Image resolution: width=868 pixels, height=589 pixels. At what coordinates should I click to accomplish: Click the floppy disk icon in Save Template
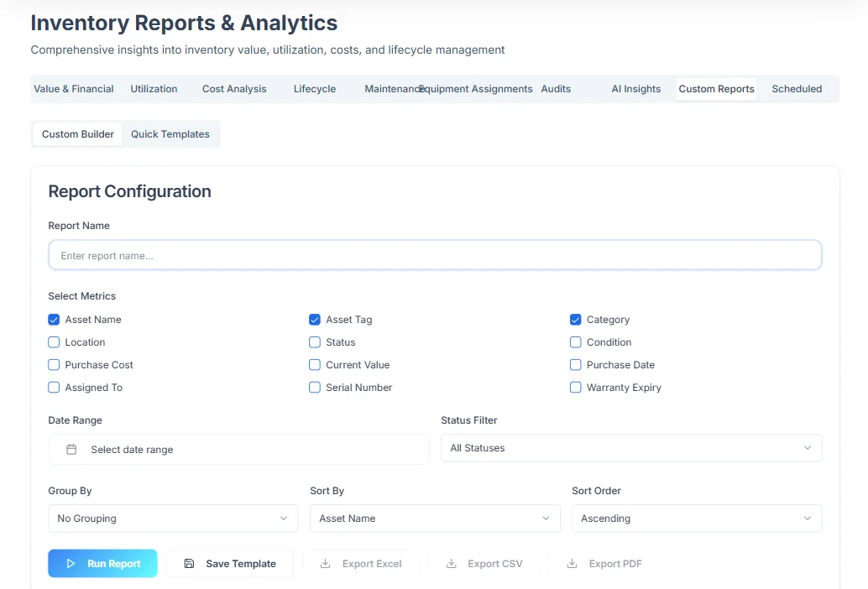point(190,564)
